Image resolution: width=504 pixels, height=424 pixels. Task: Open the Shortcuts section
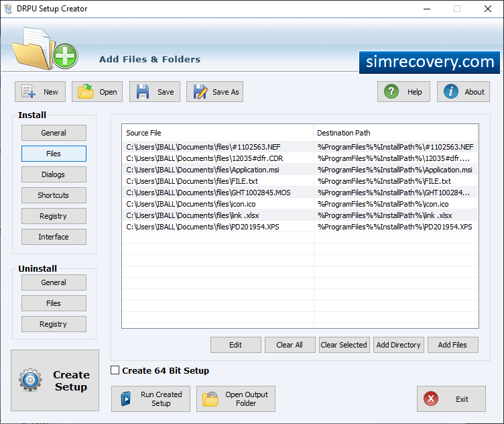[x=54, y=195]
